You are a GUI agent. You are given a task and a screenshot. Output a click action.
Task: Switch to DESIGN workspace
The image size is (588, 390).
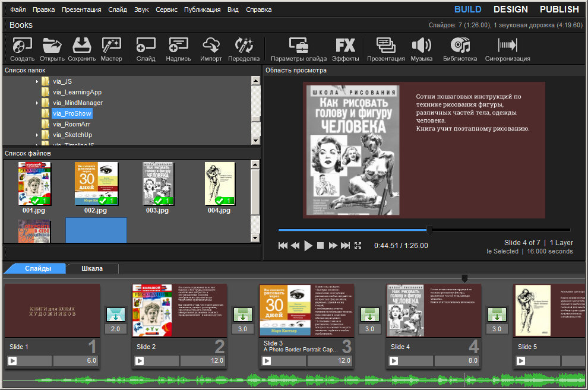pyautogui.click(x=510, y=9)
